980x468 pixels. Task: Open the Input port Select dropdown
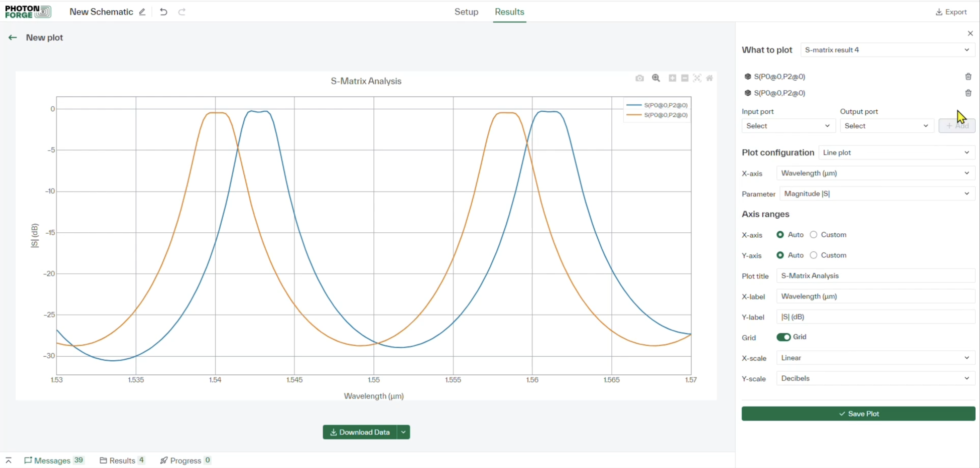[x=788, y=126]
